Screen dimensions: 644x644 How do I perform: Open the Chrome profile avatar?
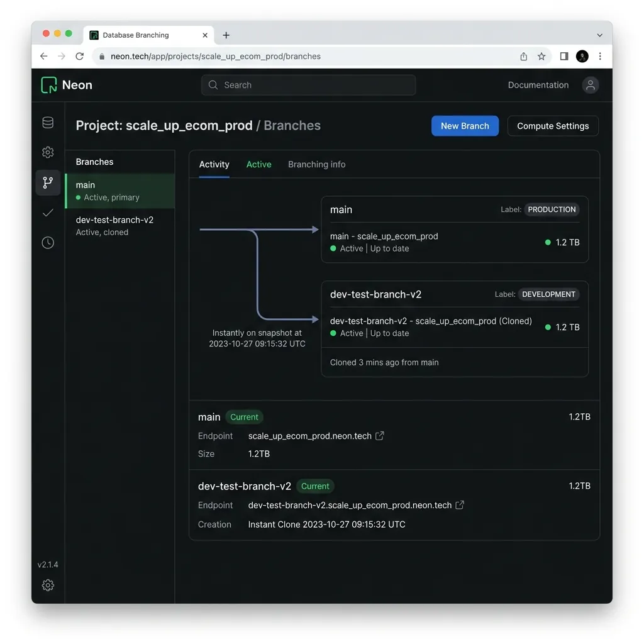(x=582, y=56)
